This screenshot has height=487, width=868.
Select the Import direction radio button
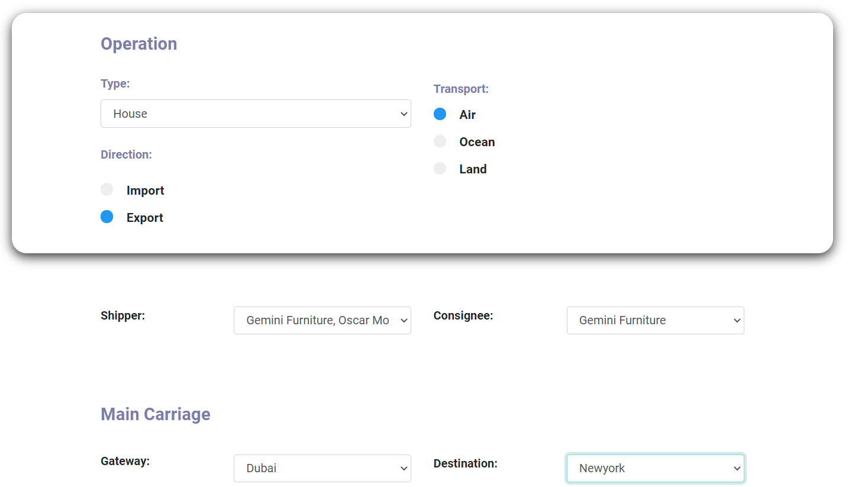(x=107, y=190)
